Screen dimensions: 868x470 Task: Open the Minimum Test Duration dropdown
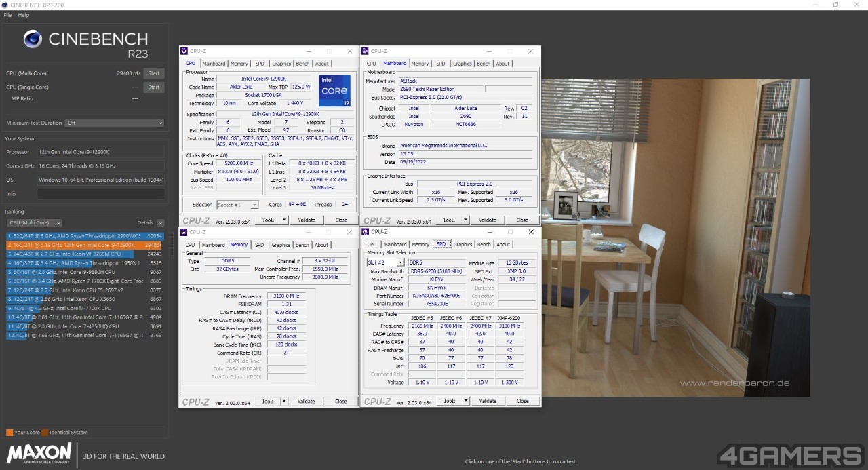(x=114, y=123)
